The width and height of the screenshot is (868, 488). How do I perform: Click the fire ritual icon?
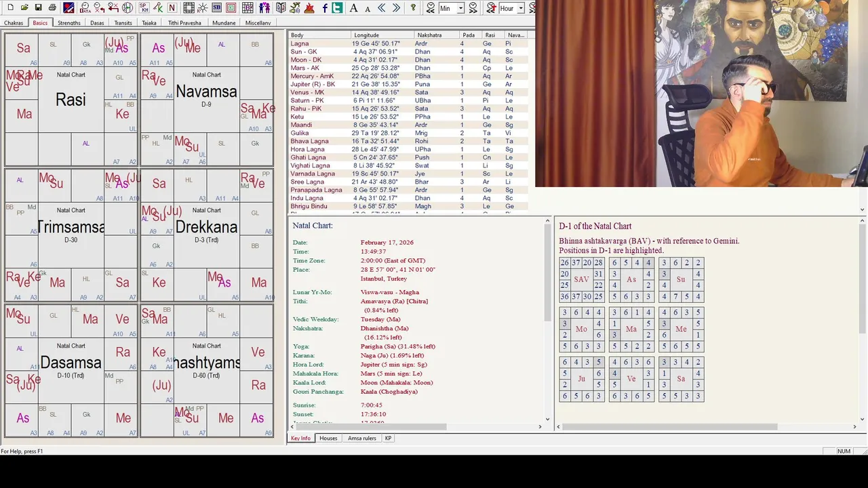pos(309,7)
